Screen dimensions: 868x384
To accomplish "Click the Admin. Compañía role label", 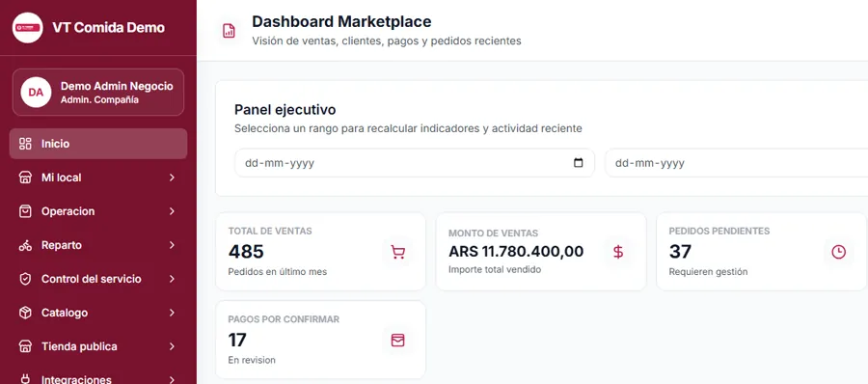I will click(99, 100).
